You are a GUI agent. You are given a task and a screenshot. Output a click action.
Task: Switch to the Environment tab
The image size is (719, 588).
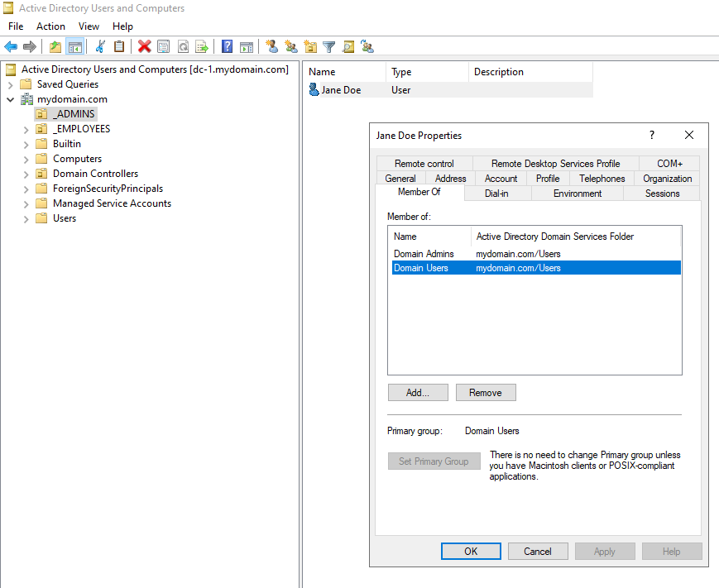coord(578,194)
